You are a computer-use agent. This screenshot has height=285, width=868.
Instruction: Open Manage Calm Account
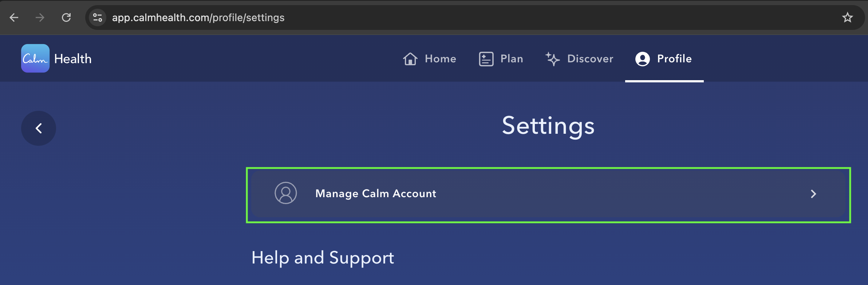(x=376, y=194)
